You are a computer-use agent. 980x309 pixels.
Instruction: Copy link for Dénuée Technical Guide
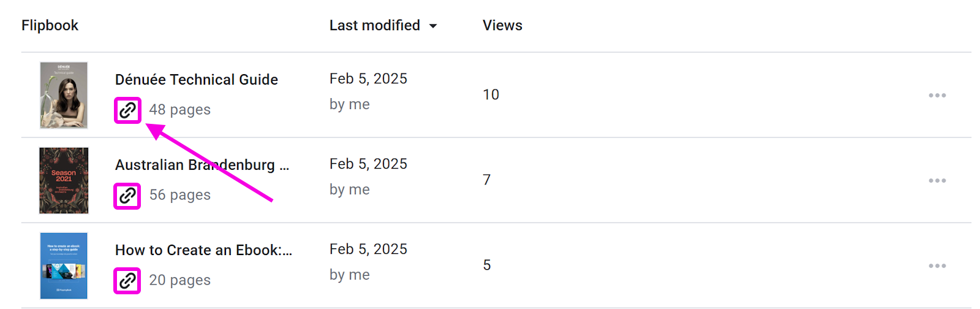[127, 110]
